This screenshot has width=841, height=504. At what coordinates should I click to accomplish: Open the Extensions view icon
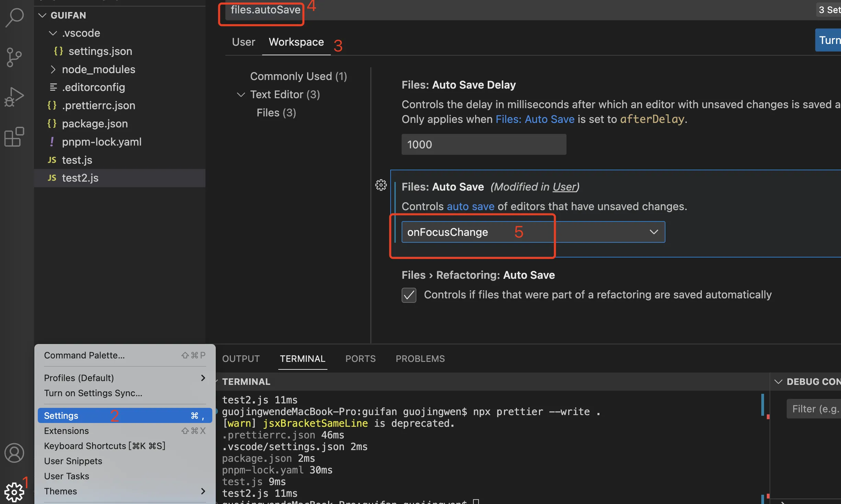pyautogui.click(x=14, y=137)
